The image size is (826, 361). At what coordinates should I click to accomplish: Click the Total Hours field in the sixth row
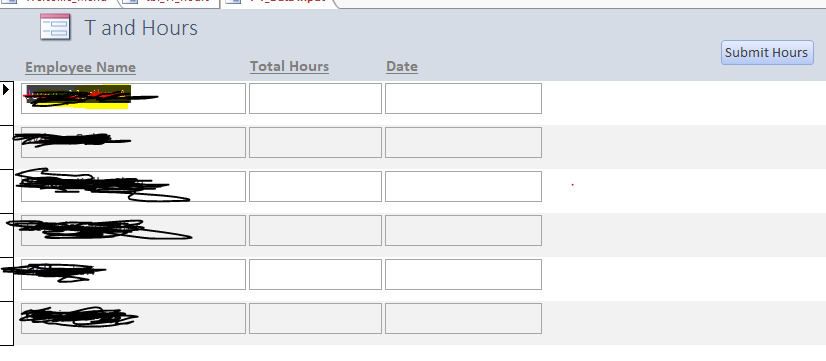[x=315, y=318]
